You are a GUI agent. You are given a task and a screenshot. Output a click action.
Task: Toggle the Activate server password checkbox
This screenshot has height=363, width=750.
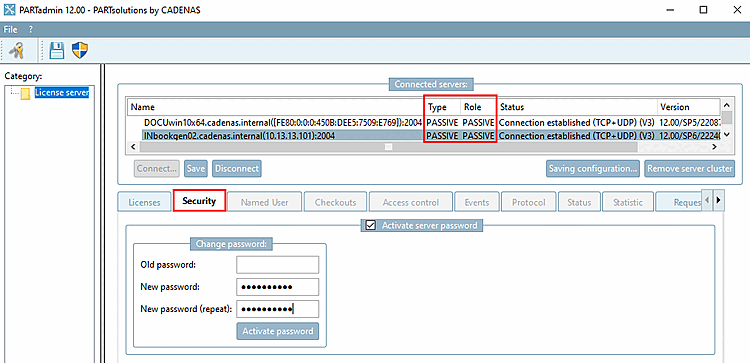[370, 225]
